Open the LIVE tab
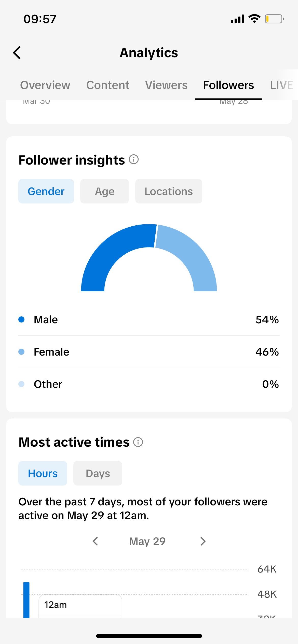This screenshot has height=644, width=298. click(282, 85)
